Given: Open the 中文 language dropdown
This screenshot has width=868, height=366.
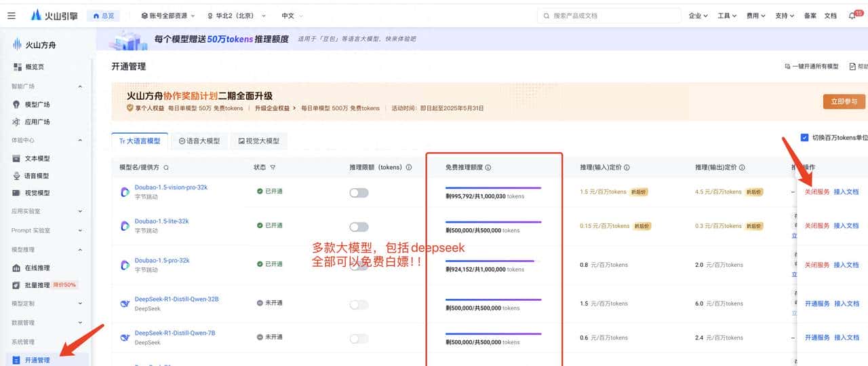Looking at the screenshot, I should pos(292,15).
